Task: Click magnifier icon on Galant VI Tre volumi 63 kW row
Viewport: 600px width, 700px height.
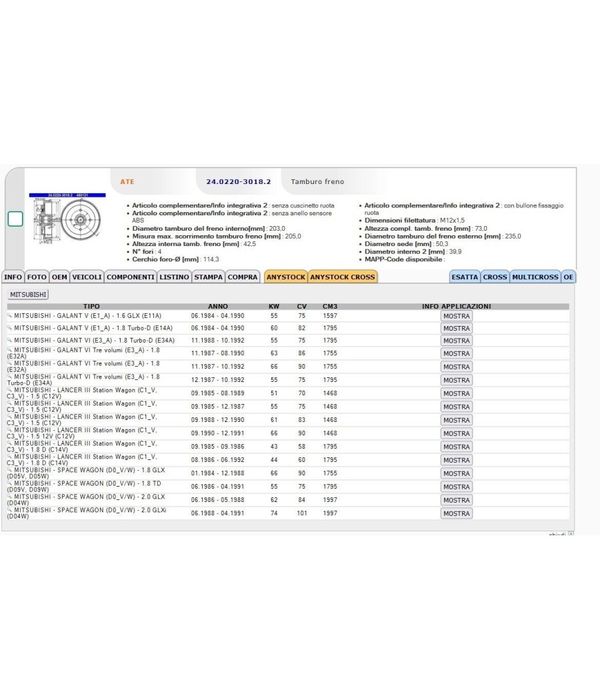Action: 9,349
